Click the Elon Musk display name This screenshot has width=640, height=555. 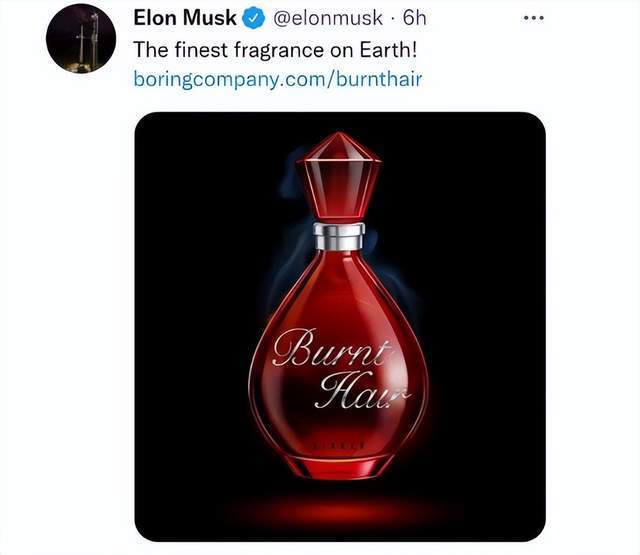pos(185,18)
